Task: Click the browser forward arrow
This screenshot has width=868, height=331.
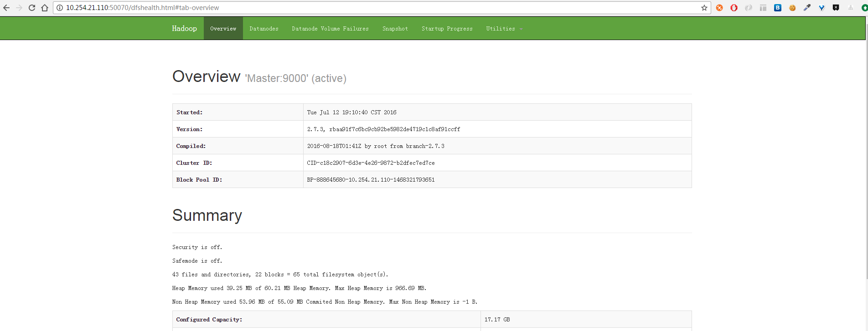Action: pos(19,8)
